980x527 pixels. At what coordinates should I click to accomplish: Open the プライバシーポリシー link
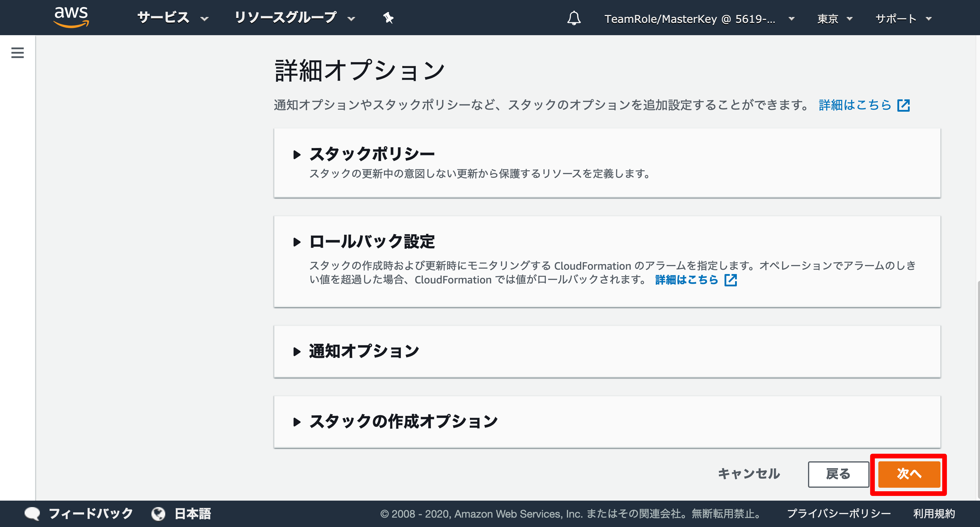838,514
